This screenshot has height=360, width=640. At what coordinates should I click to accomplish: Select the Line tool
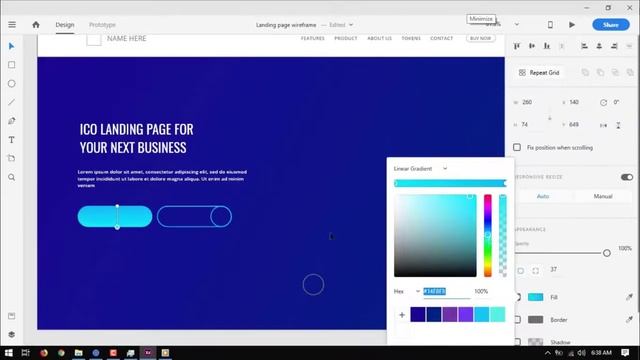[x=11, y=102]
